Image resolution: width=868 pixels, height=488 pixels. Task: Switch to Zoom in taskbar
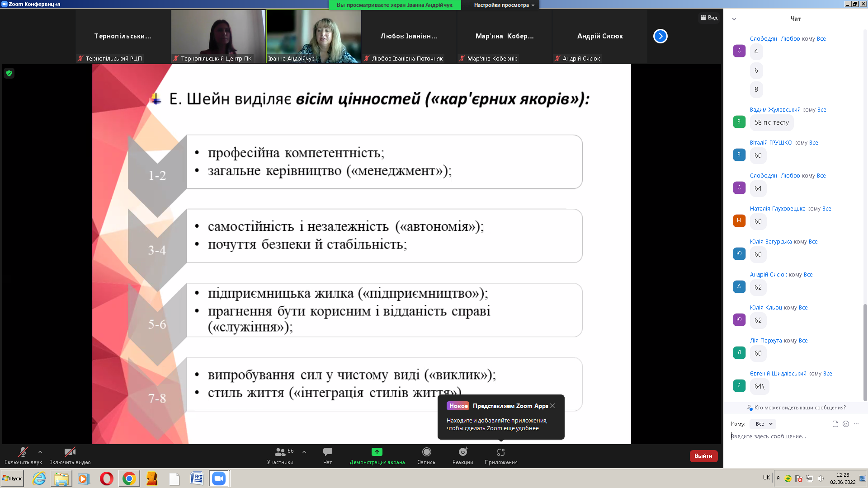(x=219, y=479)
